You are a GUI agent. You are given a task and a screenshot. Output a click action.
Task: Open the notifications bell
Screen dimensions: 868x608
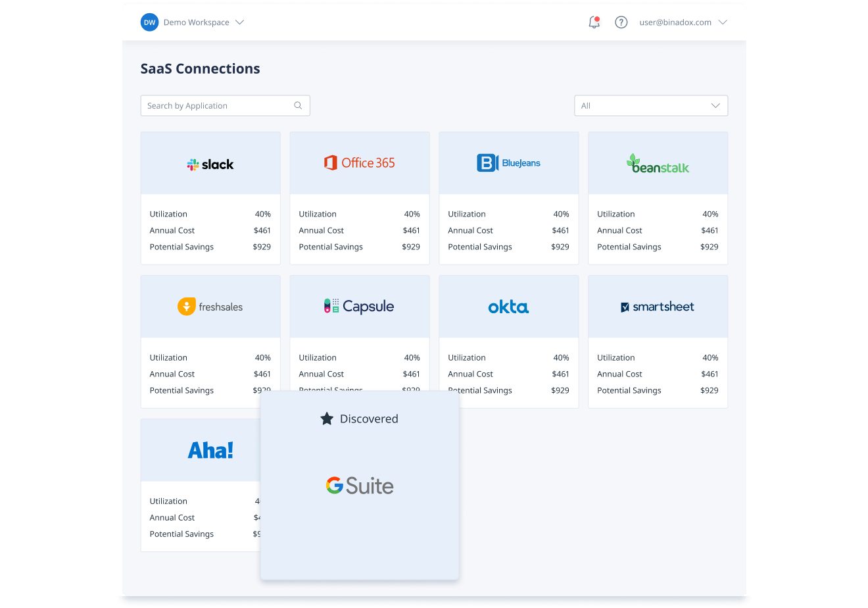[594, 22]
